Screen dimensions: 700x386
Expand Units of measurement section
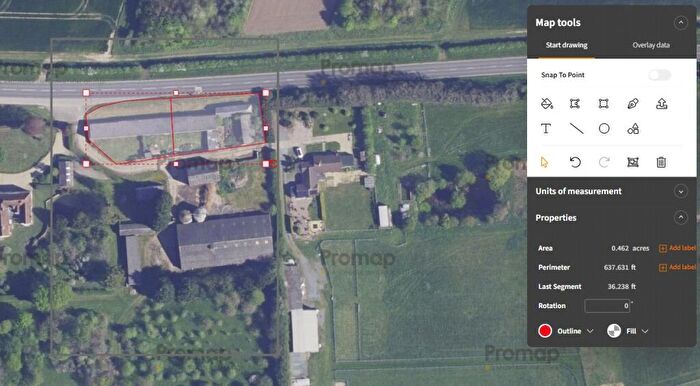680,191
